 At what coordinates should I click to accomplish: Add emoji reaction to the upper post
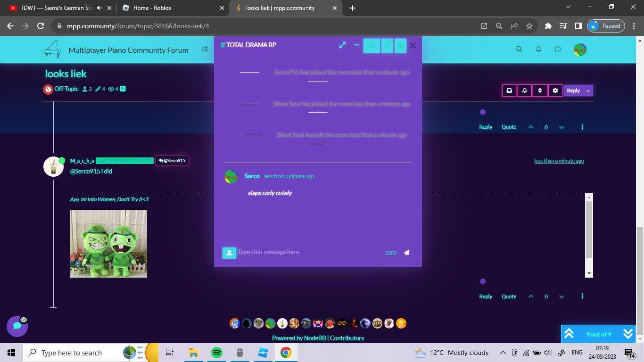click(482, 112)
